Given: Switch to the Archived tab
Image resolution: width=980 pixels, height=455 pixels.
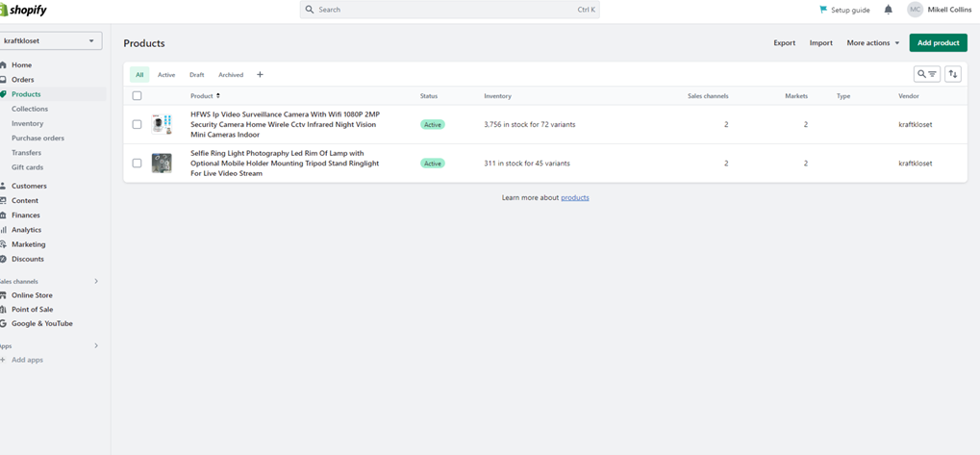Looking at the screenshot, I should point(231,75).
